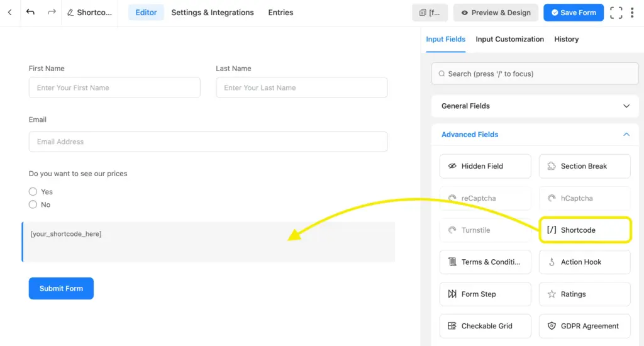Collapse the Advanced Fields section
Screen dimensions: 644x346
pyautogui.click(x=535, y=135)
